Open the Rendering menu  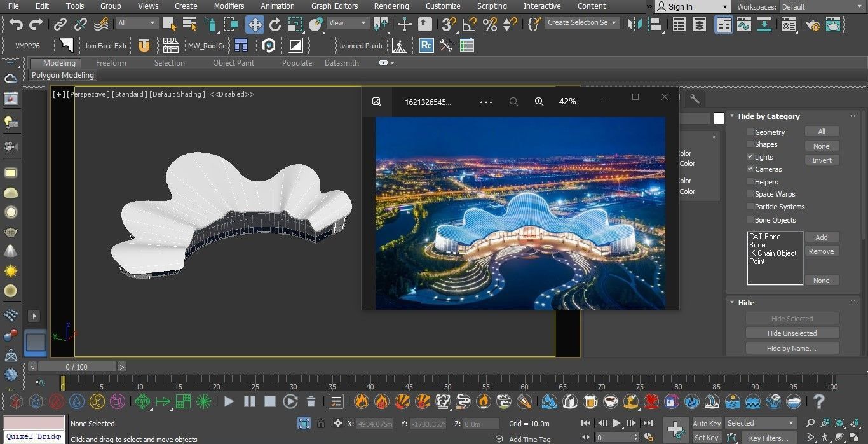(x=391, y=6)
